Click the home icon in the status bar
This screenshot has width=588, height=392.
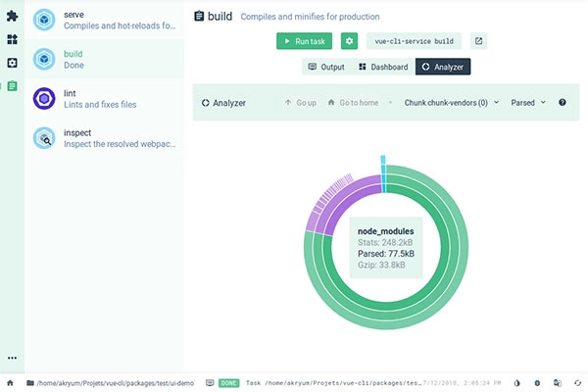point(10,382)
